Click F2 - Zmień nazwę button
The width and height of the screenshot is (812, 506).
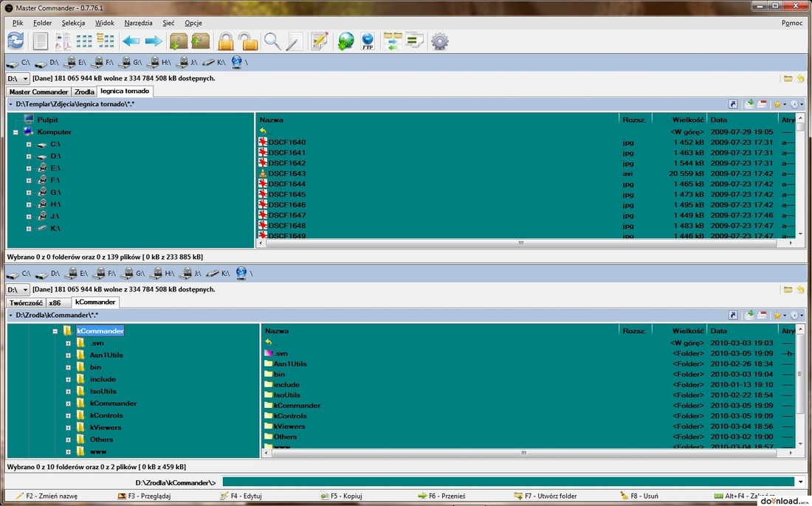tap(47, 496)
